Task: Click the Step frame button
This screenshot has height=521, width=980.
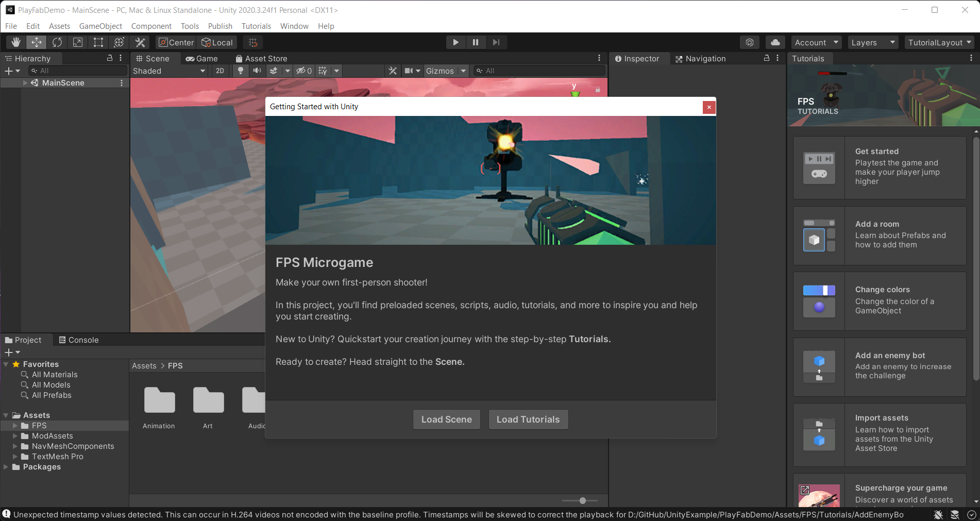Action: click(x=496, y=42)
